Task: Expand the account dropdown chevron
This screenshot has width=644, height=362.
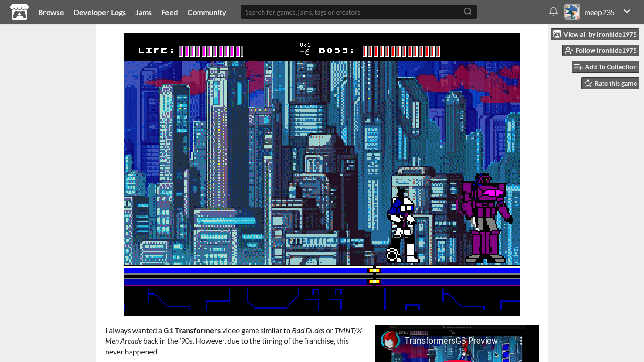Action: tap(627, 11)
